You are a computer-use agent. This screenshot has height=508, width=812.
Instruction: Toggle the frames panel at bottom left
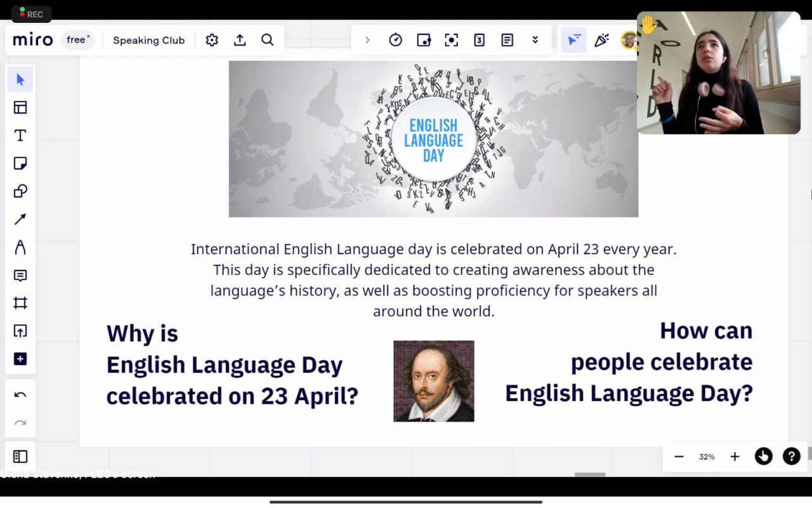[20, 457]
